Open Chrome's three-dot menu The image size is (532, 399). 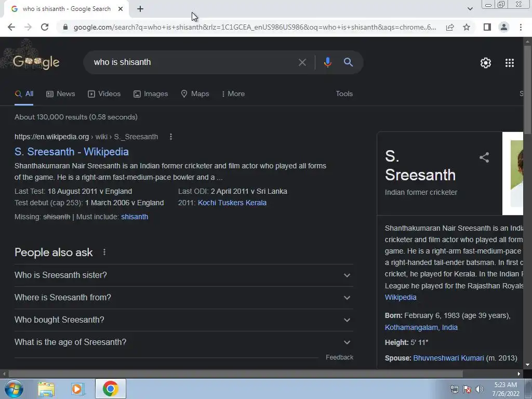521,27
